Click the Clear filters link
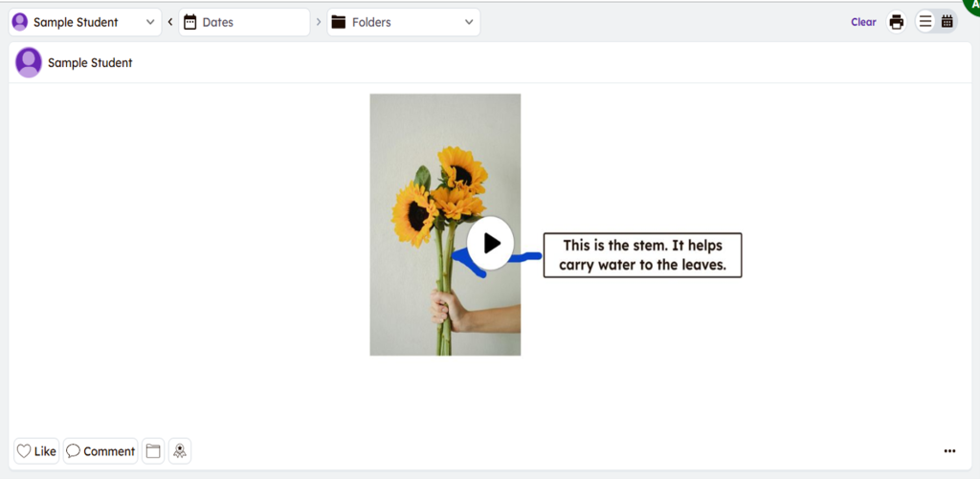Screen dimensions: 980x479 pyautogui.click(x=863, y=22)
